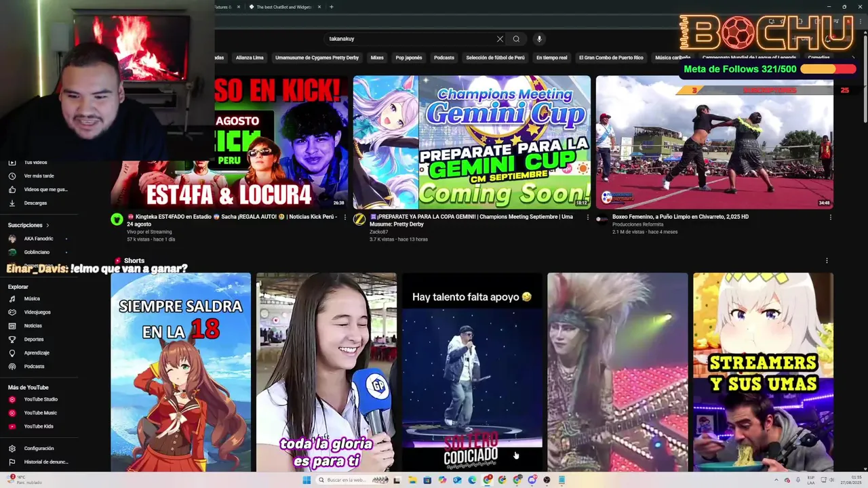Image resolution: width=868 pixels, height=488 pixels.
Task: Open more options for the Boxeo Femenino video
Action: (829, 218)
